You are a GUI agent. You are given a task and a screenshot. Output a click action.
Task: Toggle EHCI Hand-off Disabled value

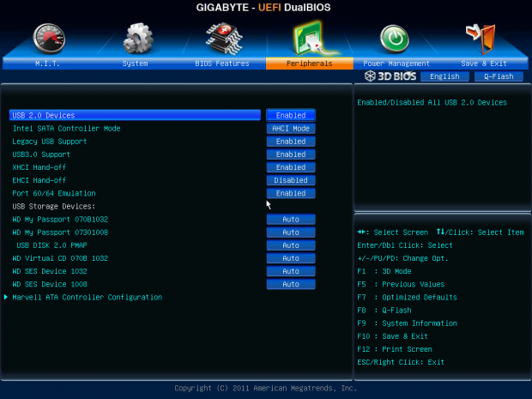coord(291,180)
